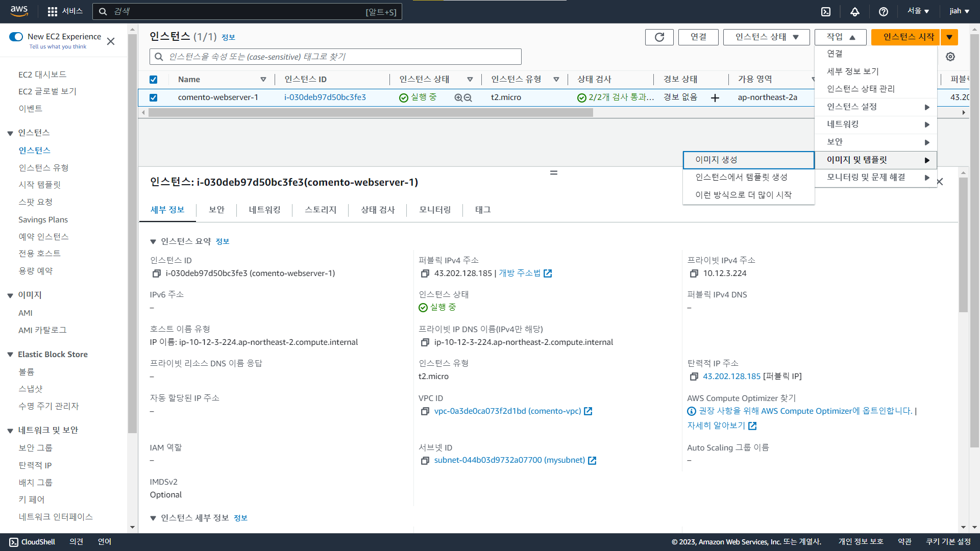Open the 서울 region dropdown

[918, 11]
